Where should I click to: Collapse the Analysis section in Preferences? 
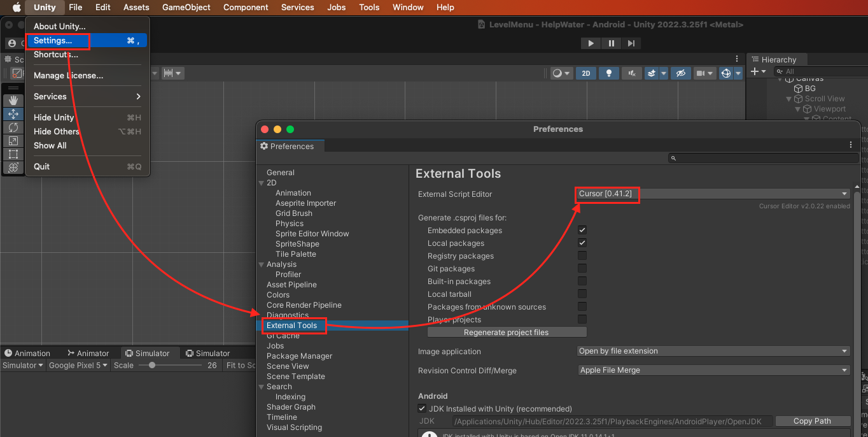(x=261, y=264)
